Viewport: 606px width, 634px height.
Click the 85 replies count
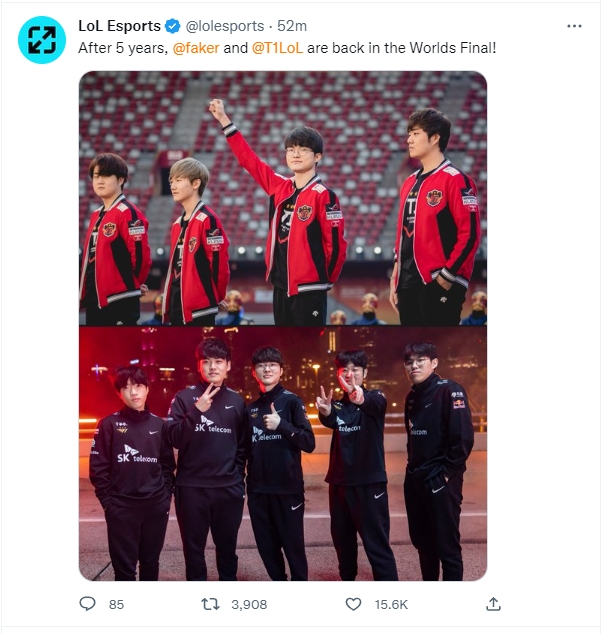point(116,604)
